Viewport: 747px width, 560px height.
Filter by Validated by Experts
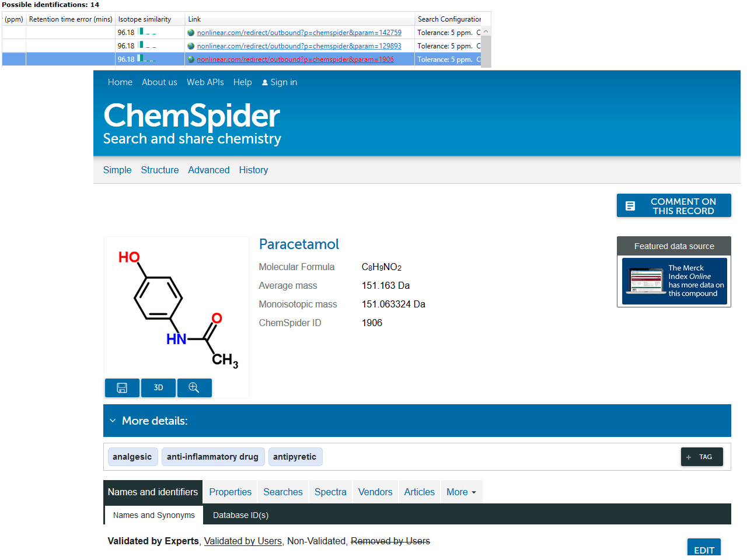click(x=153, y=541)
